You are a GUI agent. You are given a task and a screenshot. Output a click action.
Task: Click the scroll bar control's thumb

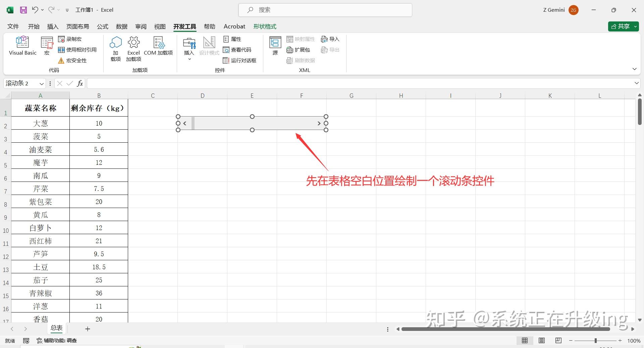click(193, 123)
